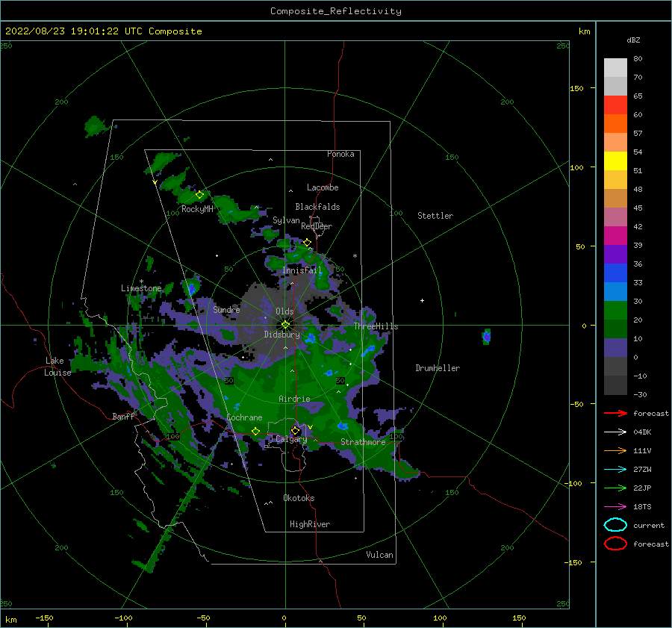Screen dimensions: 672x628
Task: Click the blue 33–36 dBZ swatch
Action: coord(615,273)
